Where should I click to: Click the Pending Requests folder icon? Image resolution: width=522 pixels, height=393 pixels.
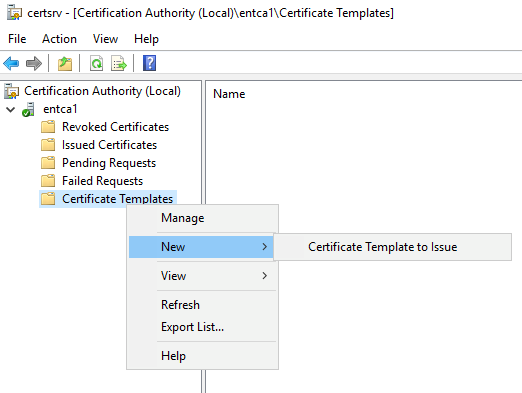click(48, 163)
